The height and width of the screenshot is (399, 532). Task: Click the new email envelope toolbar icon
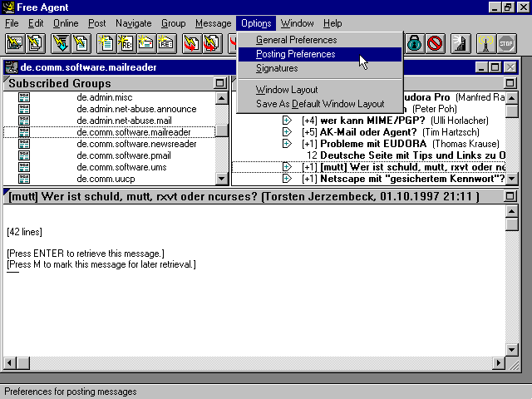(x=146, y=43)
